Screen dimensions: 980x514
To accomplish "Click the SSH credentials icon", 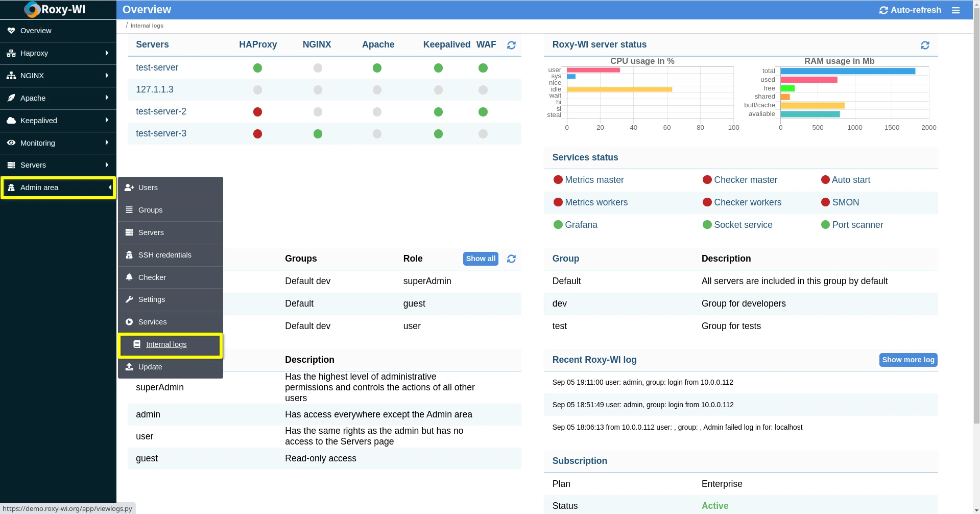I will pos(129,255).
